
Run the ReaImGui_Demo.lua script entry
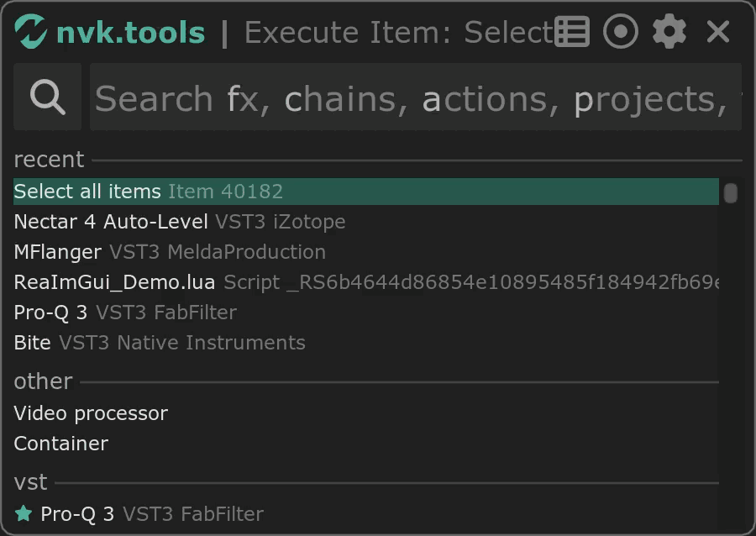(114, 282)
